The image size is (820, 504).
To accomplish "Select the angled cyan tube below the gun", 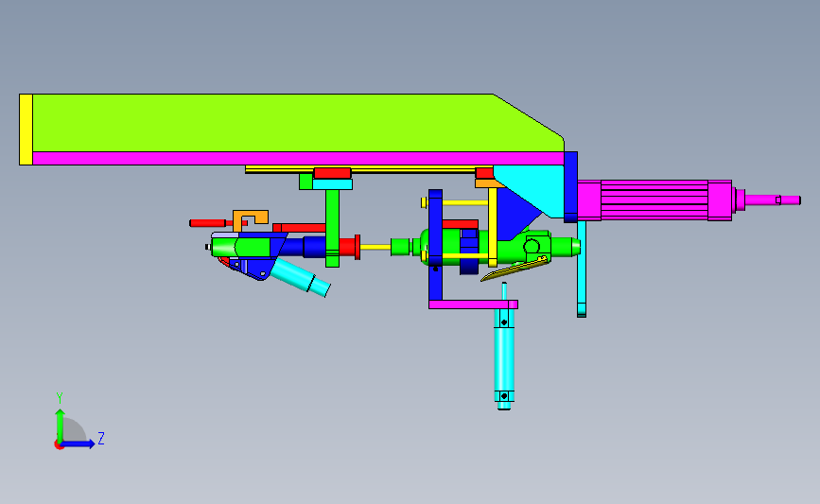I will click(300, 277).
